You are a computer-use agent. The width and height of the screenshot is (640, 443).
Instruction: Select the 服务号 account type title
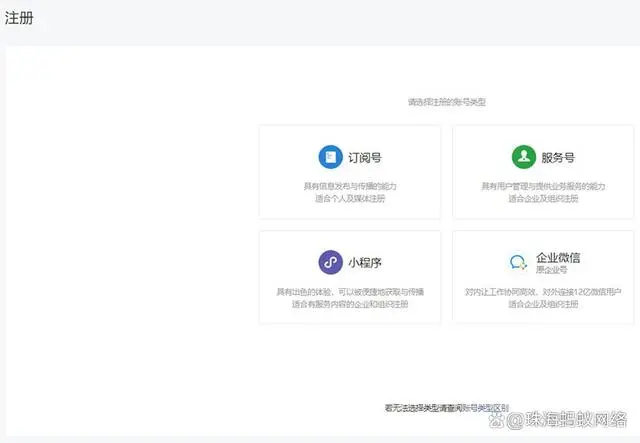(557, 158)
